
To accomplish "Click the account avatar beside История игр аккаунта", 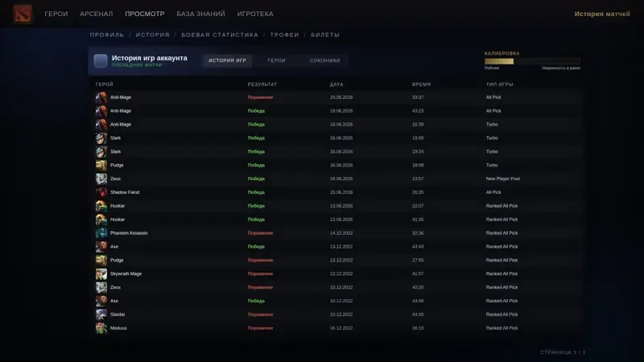I will 101,61.
